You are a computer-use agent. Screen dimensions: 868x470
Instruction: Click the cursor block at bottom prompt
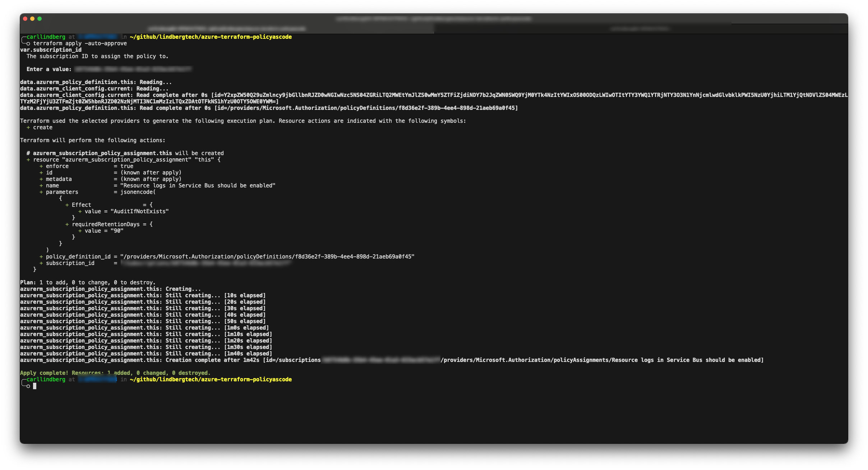tap(35, 386)
